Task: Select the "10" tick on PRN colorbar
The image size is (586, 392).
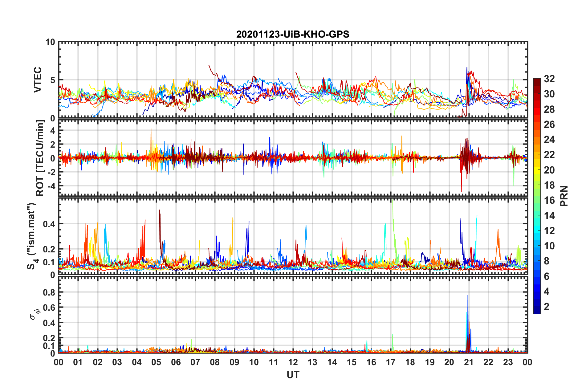Action: (x=549, y=246)
